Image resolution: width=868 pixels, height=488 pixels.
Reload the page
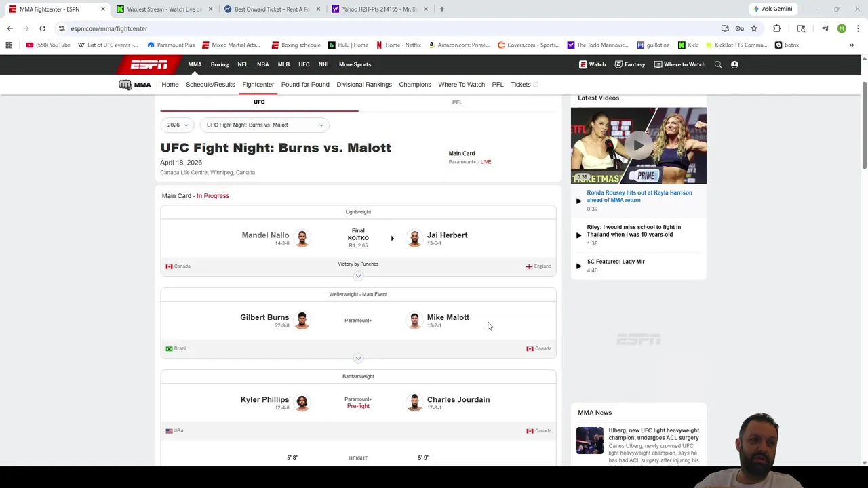coord(42,28)
